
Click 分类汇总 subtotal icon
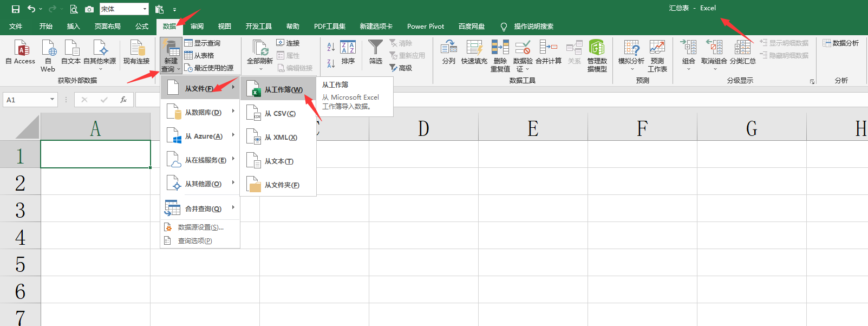(x=742, y=53)
